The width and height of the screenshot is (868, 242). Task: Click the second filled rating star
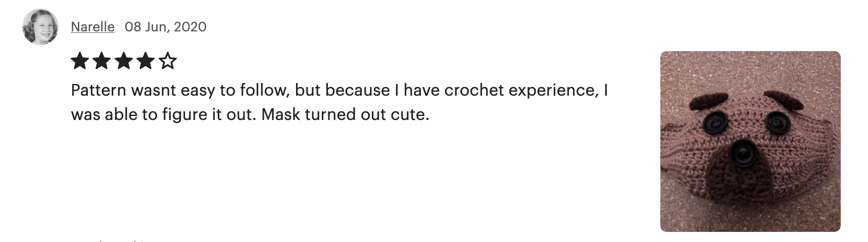tap(102, 62)
